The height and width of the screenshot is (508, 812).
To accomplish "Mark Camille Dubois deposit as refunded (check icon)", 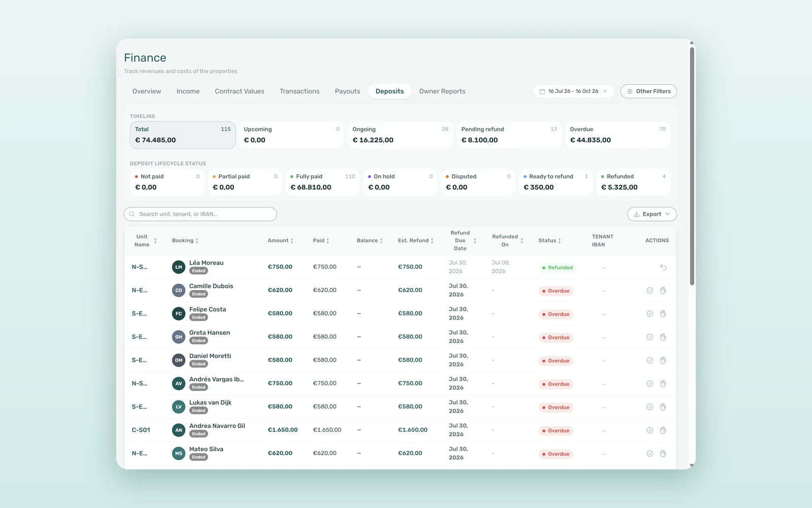I will [650, 291].
